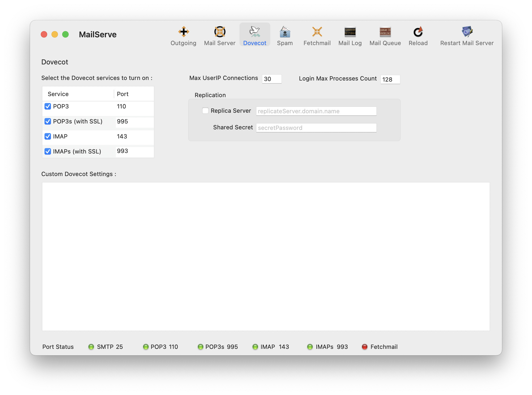Focus the Replica Server domain field
This screenshot has width=532, height=395.
[x=316, y=111]
